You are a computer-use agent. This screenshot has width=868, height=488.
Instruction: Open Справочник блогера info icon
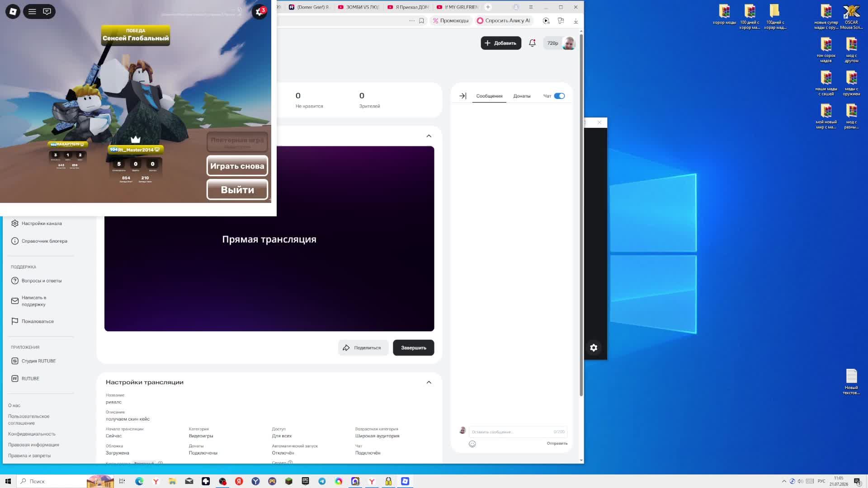click(15, 241)
